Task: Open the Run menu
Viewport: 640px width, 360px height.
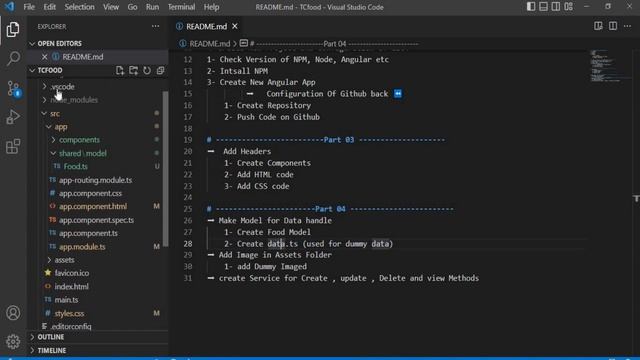Action: point(152,7)
